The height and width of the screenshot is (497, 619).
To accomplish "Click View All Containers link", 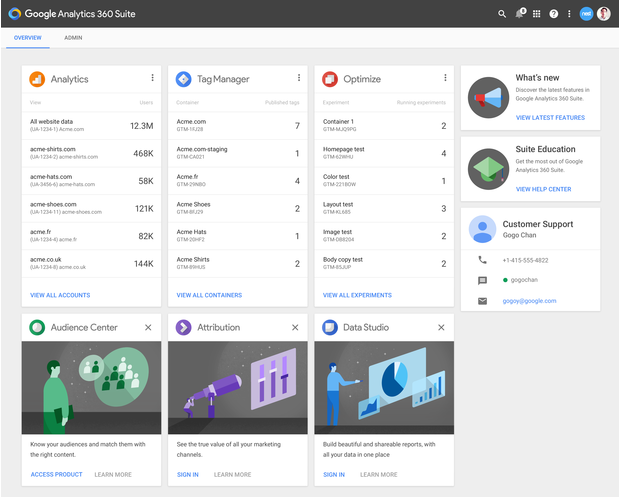I will coord(209,295).
